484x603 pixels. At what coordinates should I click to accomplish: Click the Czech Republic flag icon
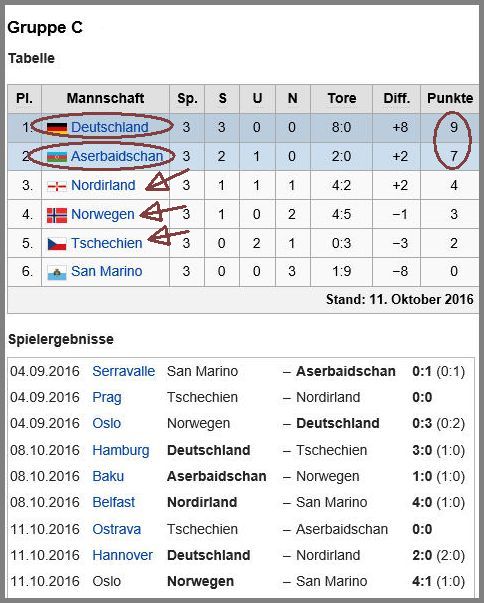[x=57, y=244]
